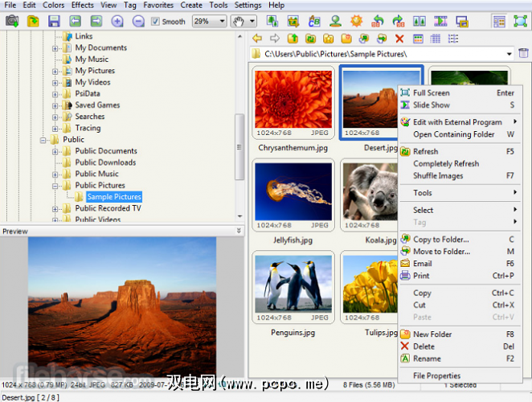Select File Properties in context menu
The width and height of the screenshot is (532, 402).
click(436, 375)
